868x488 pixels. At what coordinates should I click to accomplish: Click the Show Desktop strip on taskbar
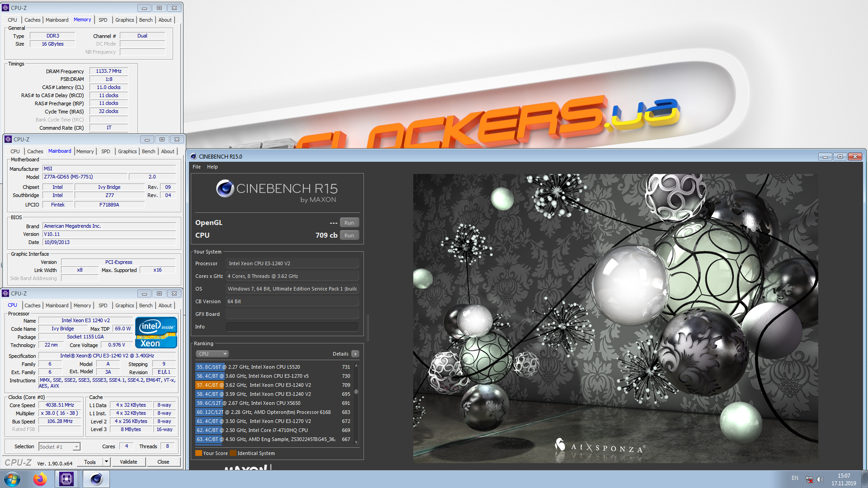tap(864, 479)
